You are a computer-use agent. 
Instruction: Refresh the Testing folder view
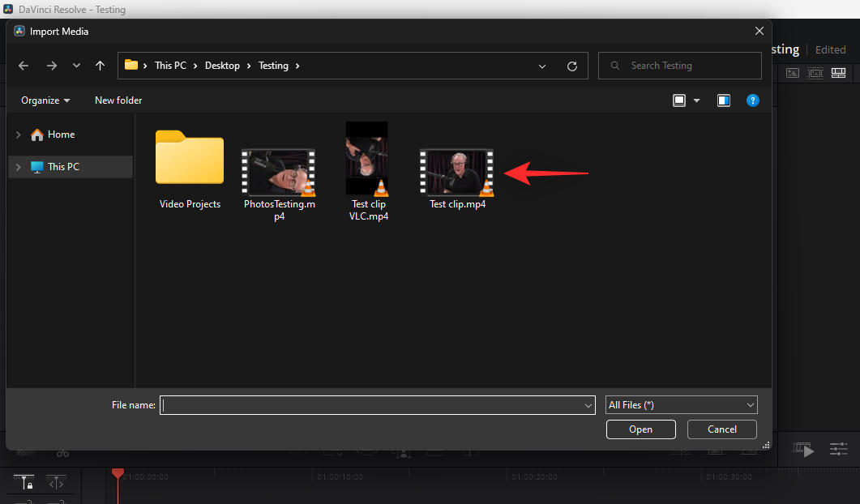(x=572, y=66)
